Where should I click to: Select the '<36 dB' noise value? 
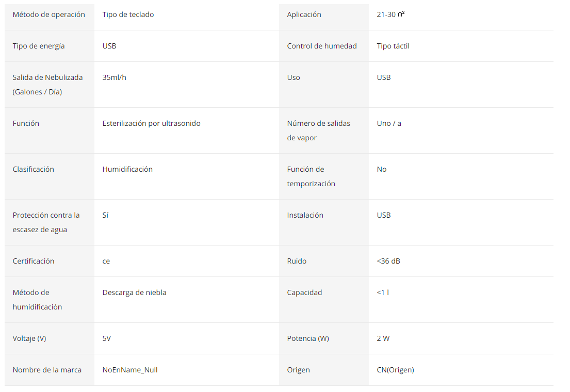click(388, 261)
